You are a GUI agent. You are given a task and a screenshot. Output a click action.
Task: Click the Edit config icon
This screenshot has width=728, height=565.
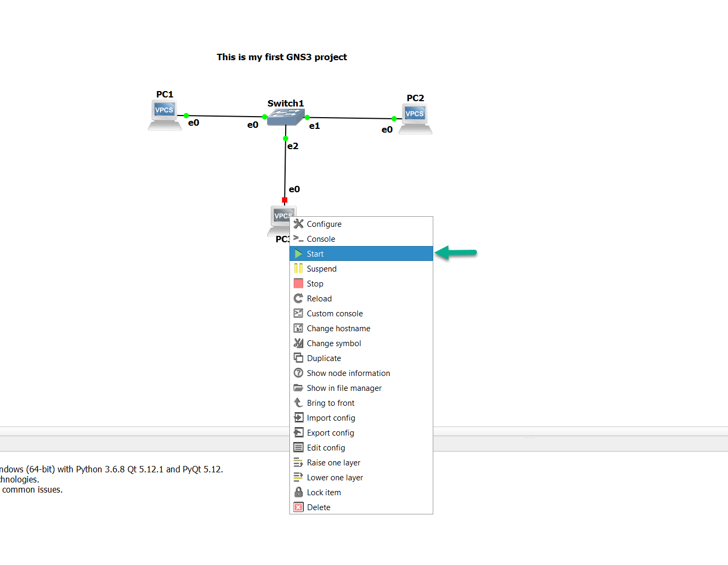tap(298, 447)
